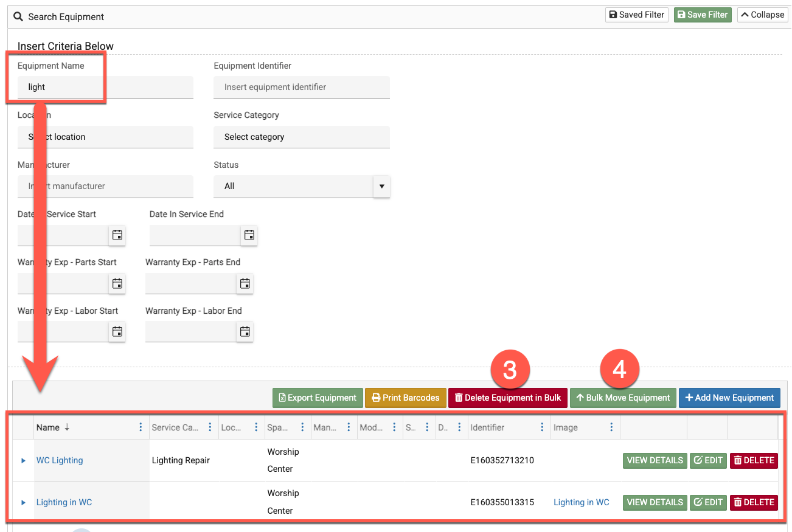The width and height of the screenshot is (792, 532).
Task: Expand the WC Lighting row
Action: click(24, 461)
